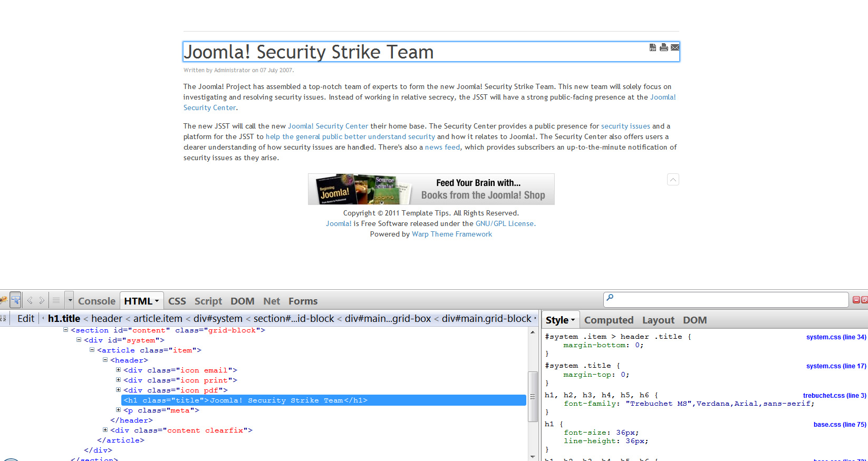Click the HTML panel scrollbar up arrow

click(x=533, y=332)
